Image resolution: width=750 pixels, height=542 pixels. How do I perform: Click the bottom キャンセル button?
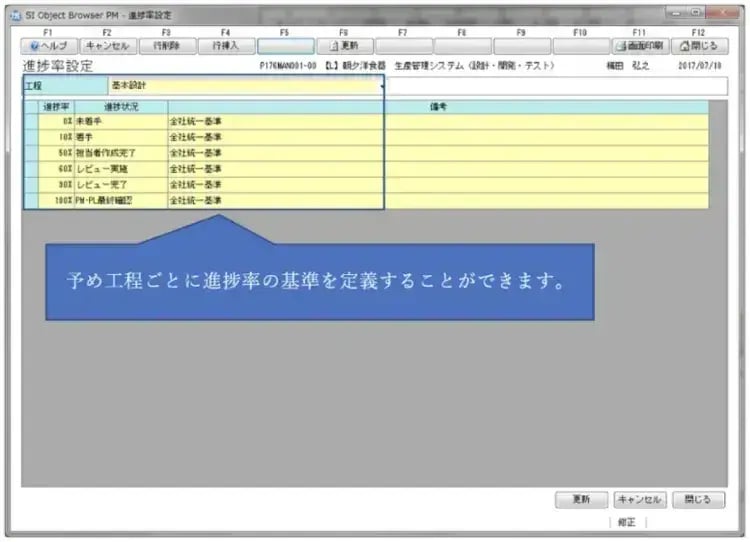coord(639,499)
